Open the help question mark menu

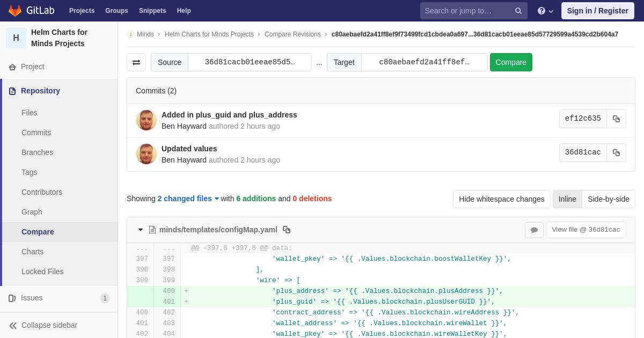click(545, 11)
